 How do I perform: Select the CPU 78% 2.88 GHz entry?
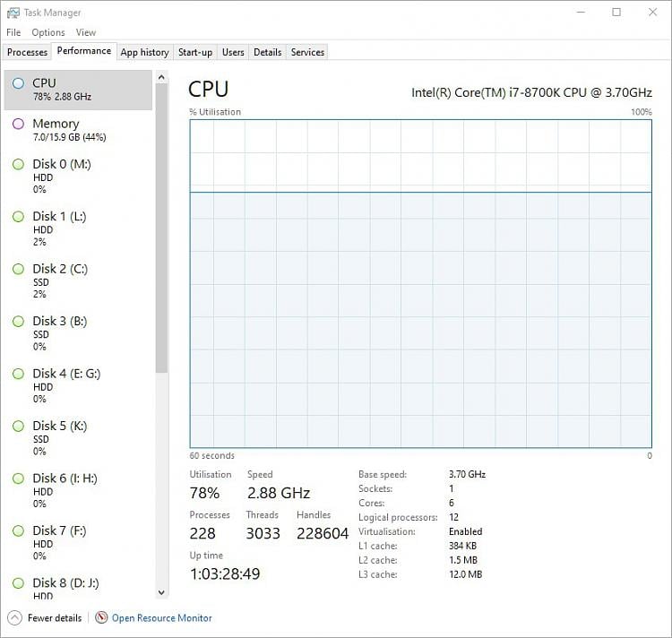click(78, 90)
